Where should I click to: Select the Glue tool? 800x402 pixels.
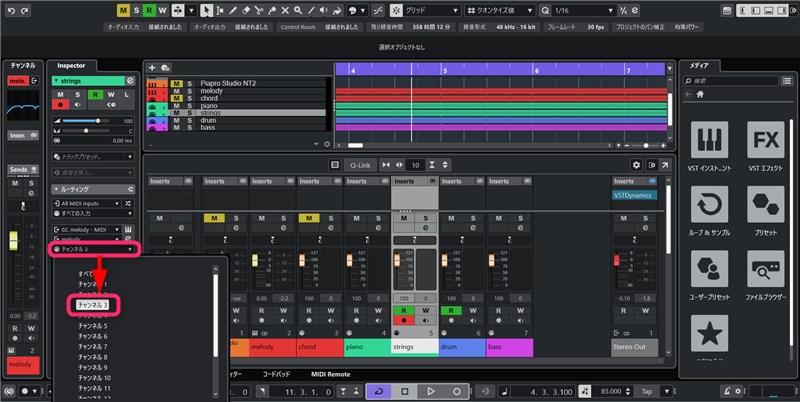coord(272,10)
